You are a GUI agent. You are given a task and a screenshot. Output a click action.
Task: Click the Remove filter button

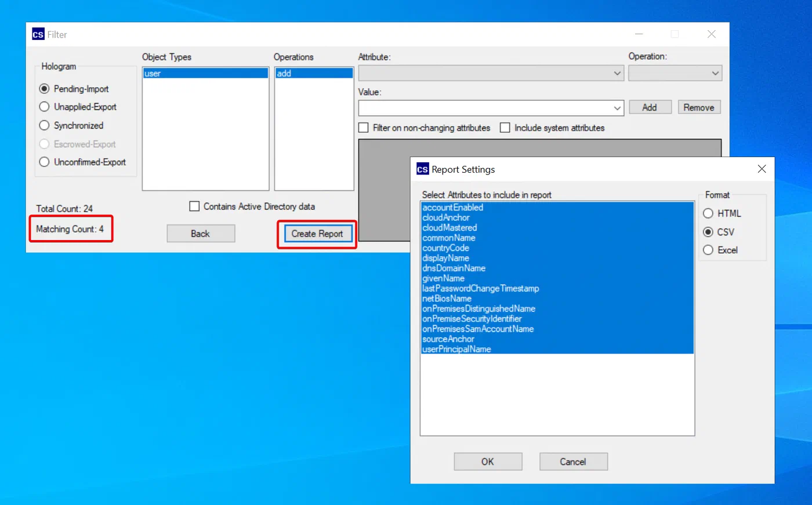pyautogui.click(x=699, y=107)
